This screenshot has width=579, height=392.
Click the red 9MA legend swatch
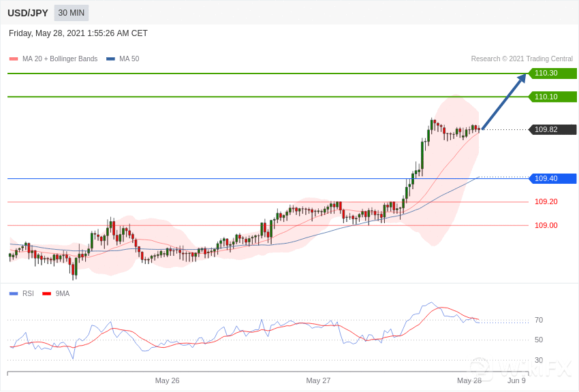pyautogui.click(x=46, y=294)
